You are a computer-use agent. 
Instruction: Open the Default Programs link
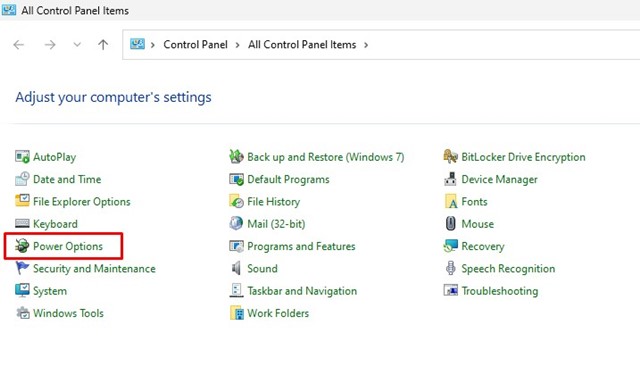288,180
